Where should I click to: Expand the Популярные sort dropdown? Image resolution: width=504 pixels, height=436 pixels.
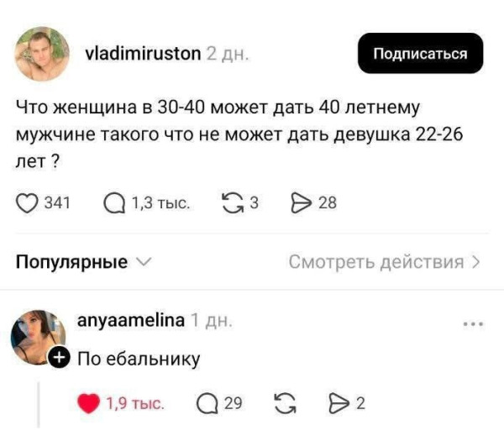(84, 262)
